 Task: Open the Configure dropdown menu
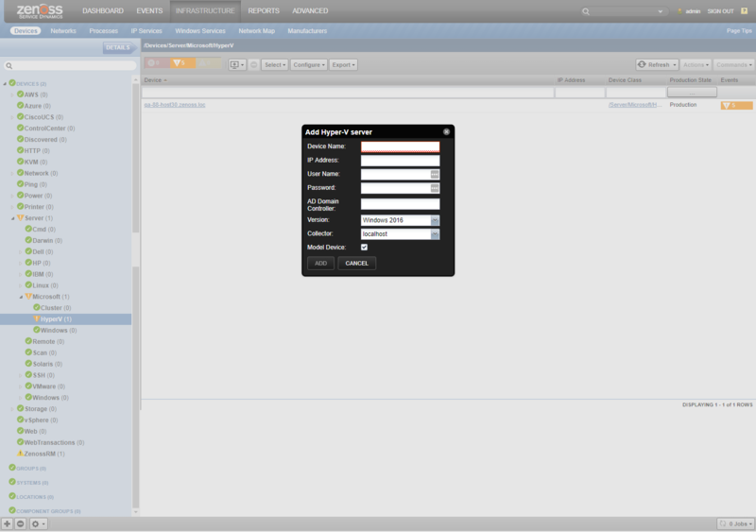(309, 64)
